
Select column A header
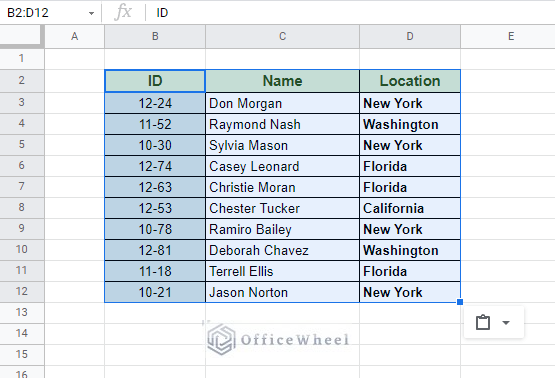point(74,36)
